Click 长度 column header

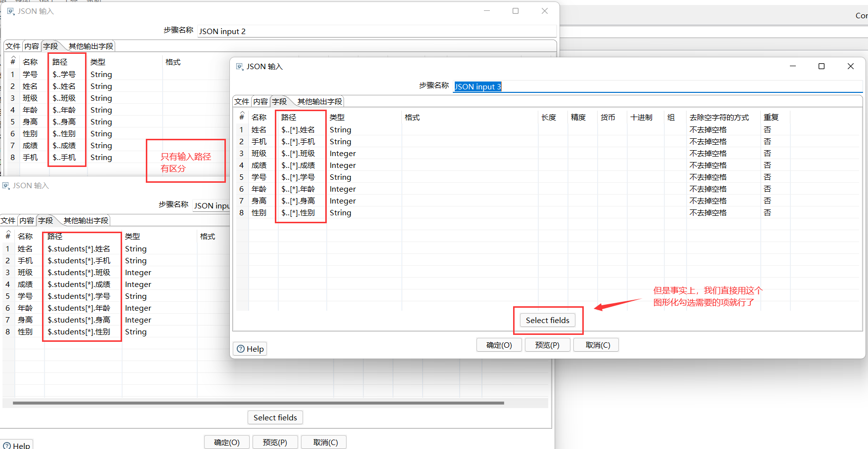[x=552, y=117]
